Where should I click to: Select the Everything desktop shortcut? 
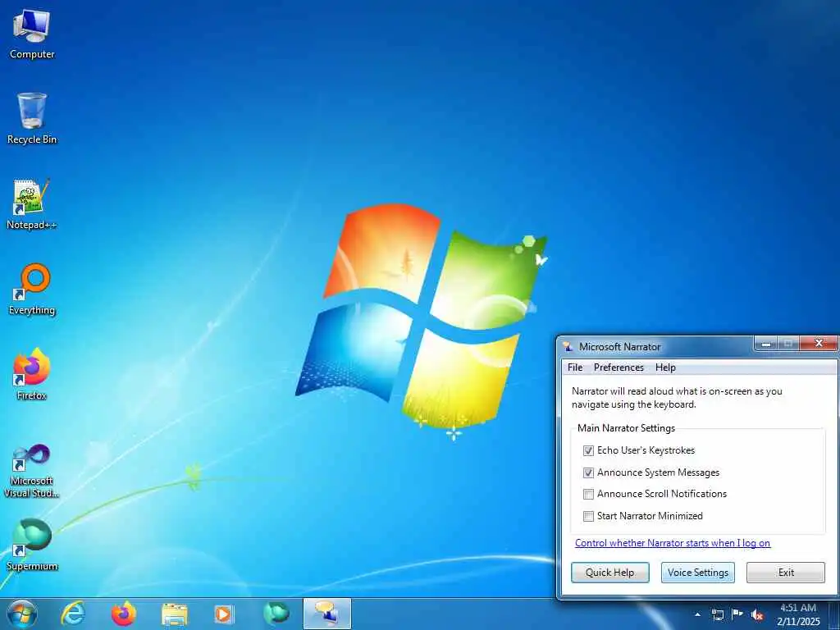[32, 290]
